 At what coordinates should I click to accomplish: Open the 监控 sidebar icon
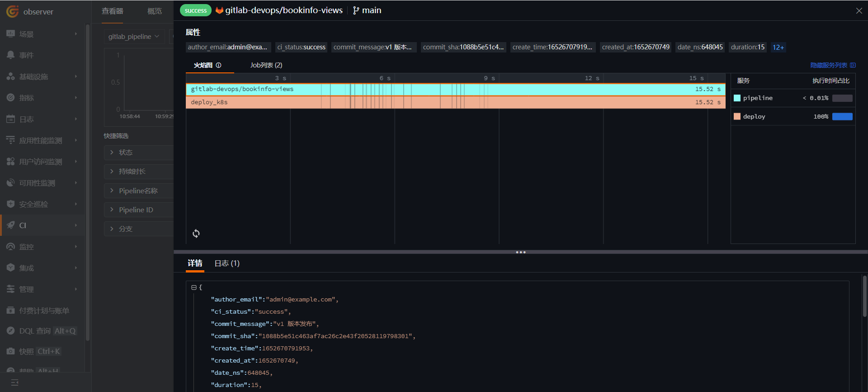(10, 247)
